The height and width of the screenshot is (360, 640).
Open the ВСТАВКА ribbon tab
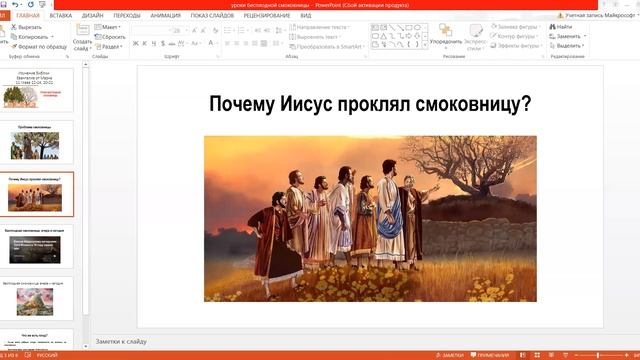pos(61,16)
